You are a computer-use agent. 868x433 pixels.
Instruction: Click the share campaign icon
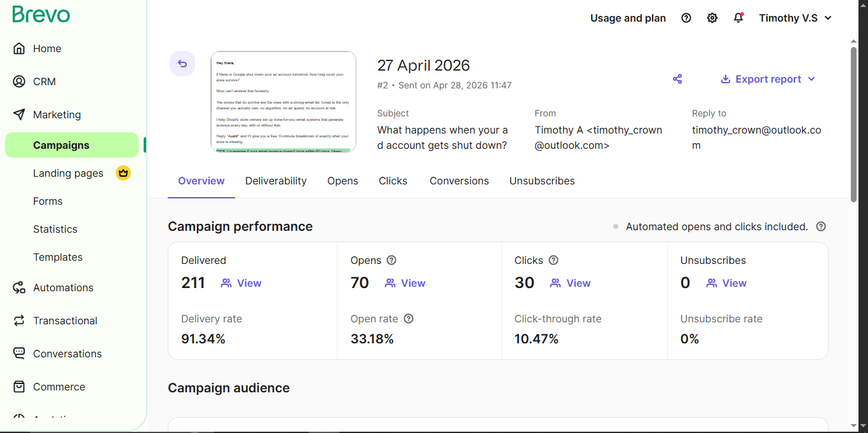click(x=677, y=79)
